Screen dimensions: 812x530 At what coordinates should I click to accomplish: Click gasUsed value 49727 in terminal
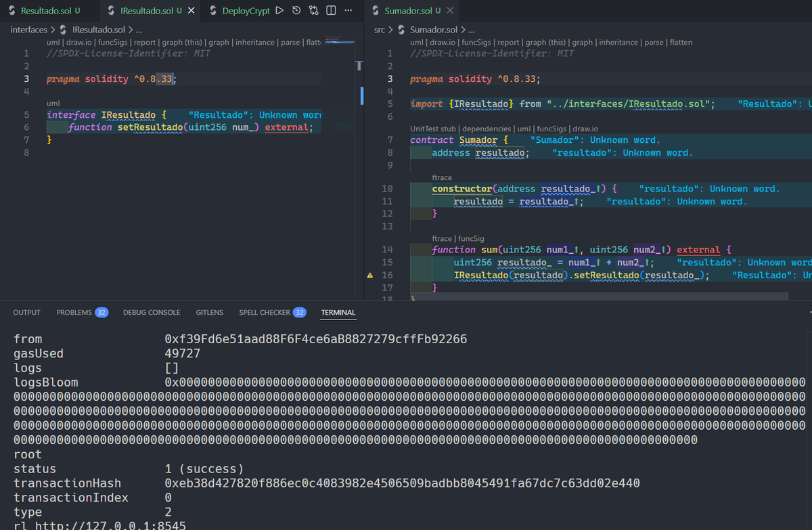(183, 353)
